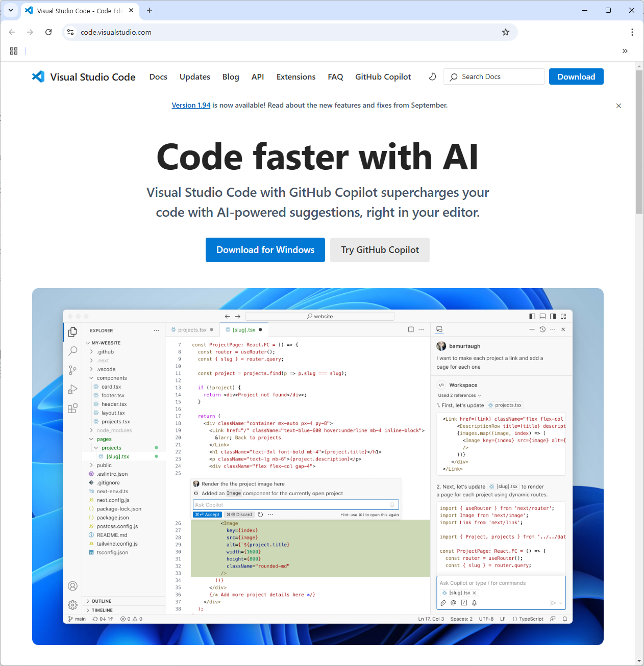Attach context with the paperclip icon in Copilot chat

tap(443, 602)
